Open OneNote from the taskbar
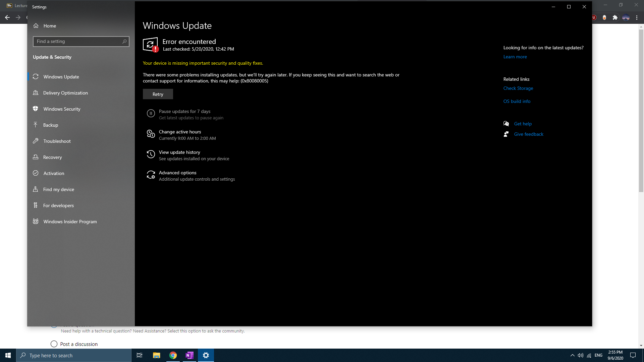The height and width of the screenshot is (362, 644). (x=190, y=355)
